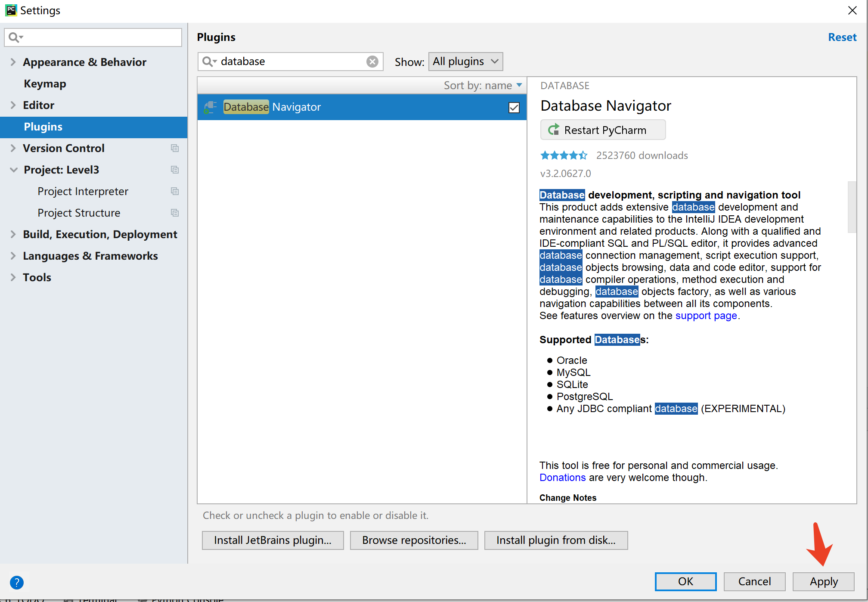
Task: Uncheck the Database Navigator plugin checkbox
Action: coord(514,107)
